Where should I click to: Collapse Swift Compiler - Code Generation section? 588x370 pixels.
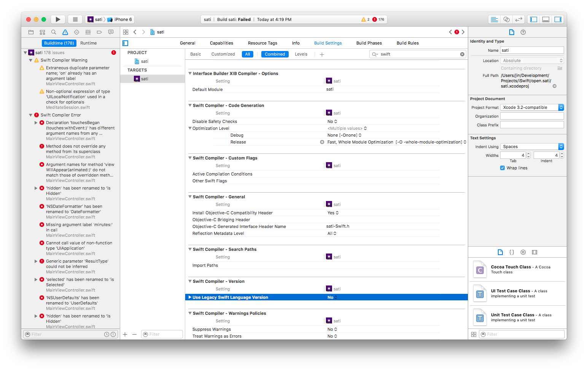click(190, 105)
